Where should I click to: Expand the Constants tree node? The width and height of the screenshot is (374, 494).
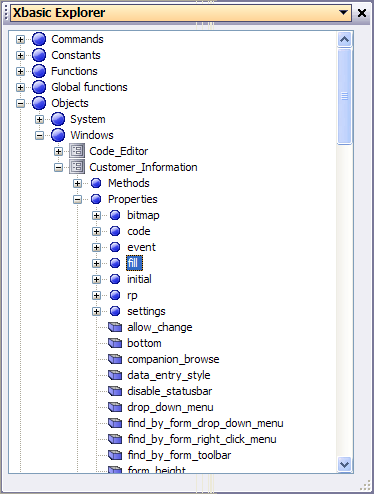20,55
